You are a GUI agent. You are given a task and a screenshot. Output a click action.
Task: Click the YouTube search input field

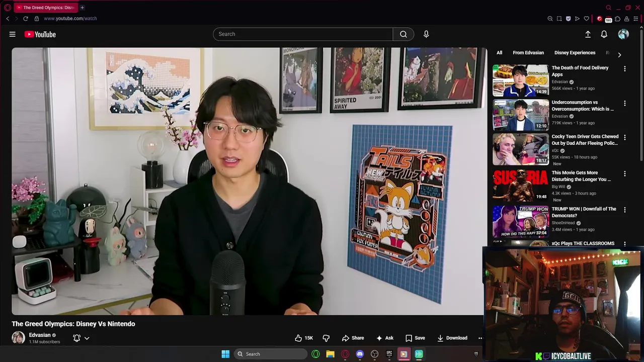[x=303, y=34]
